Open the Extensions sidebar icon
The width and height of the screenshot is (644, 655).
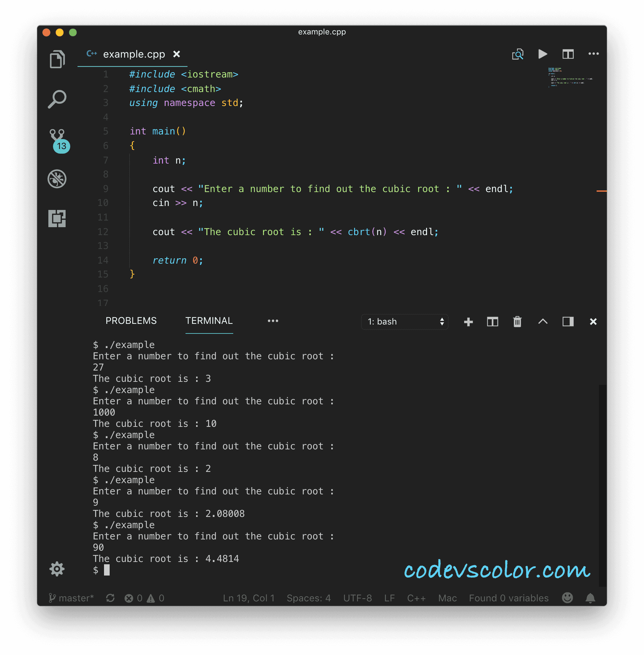pyautogui.click(x=57, y=218)
